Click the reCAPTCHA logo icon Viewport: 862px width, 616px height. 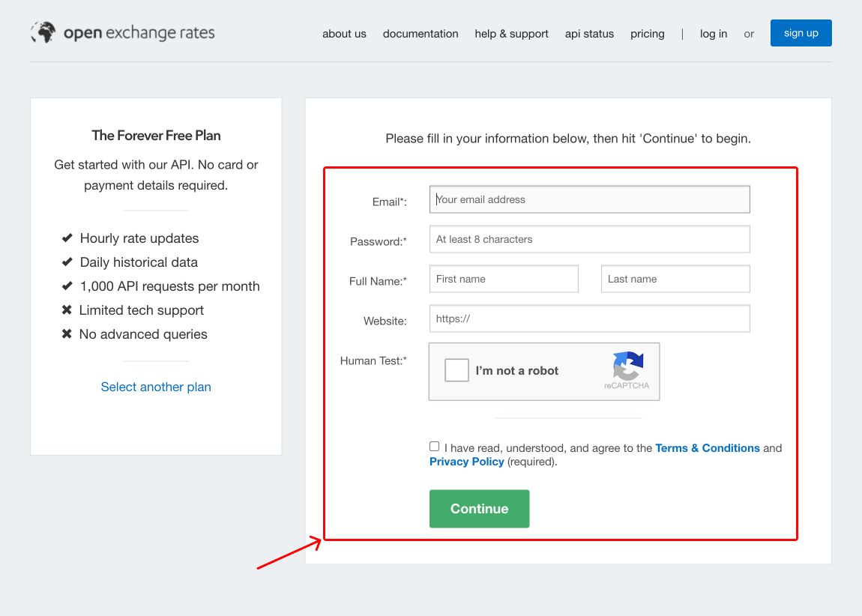click(627, 366)
